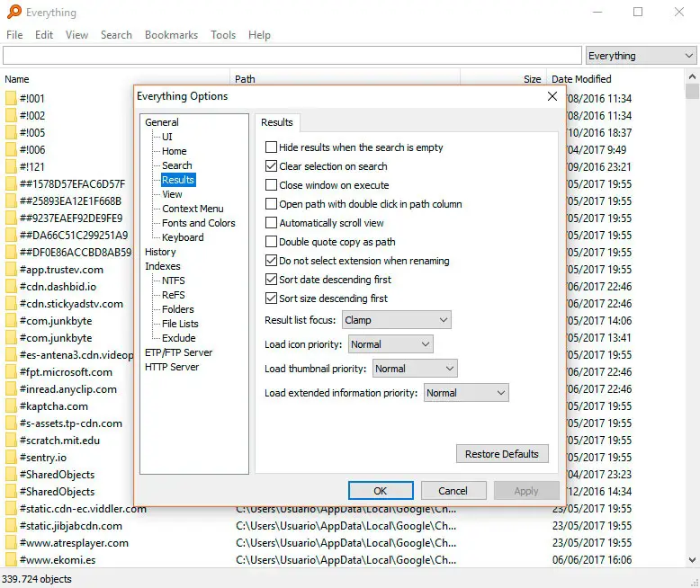The image size is (700, 588).
Task: Toggle Sort size descending first
Action: pos(271,298)
